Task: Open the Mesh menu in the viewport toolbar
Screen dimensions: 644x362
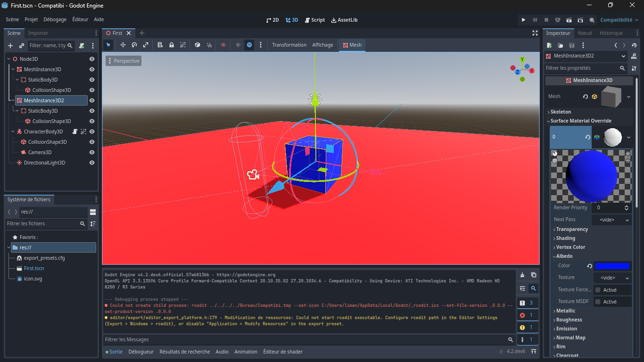Action: 352,45
